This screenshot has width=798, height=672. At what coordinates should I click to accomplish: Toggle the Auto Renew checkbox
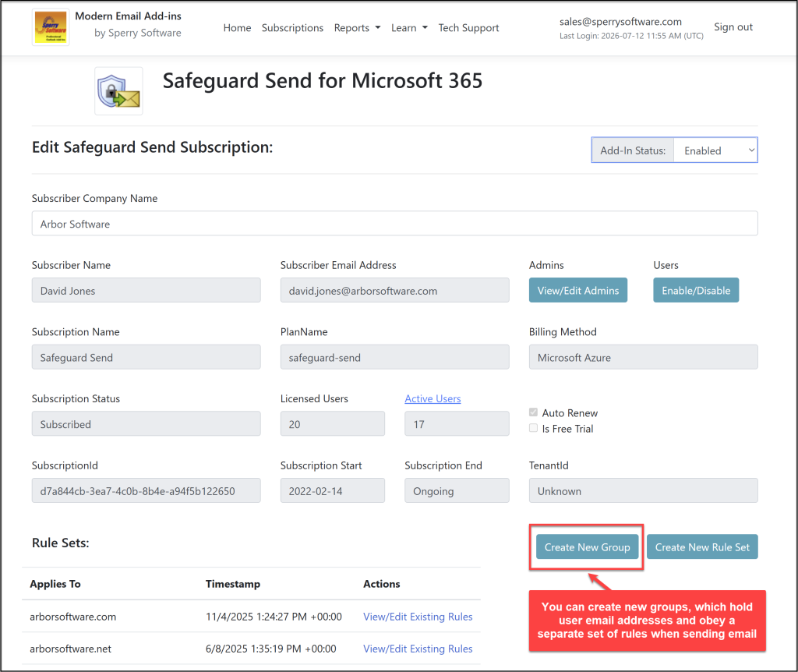pos(533,412)
